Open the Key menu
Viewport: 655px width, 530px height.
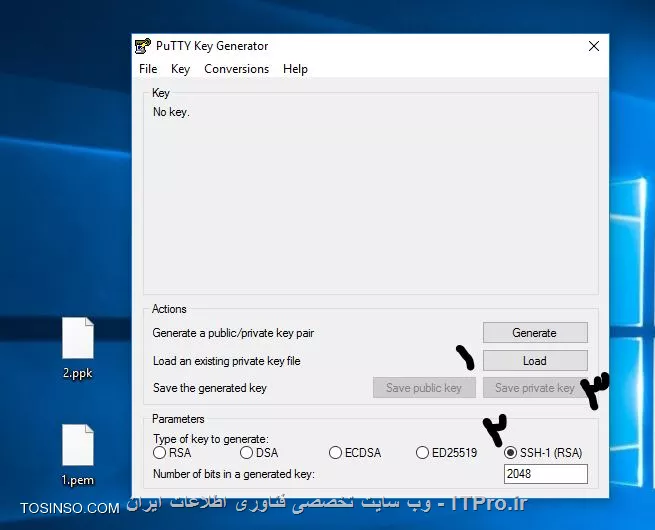180,68
